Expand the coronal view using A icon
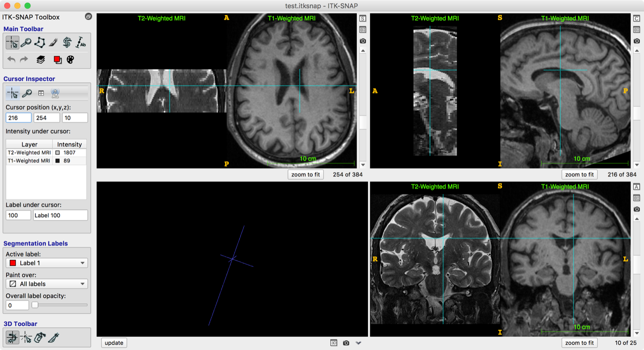The image size is (644, 350). [x=637, y=187]
